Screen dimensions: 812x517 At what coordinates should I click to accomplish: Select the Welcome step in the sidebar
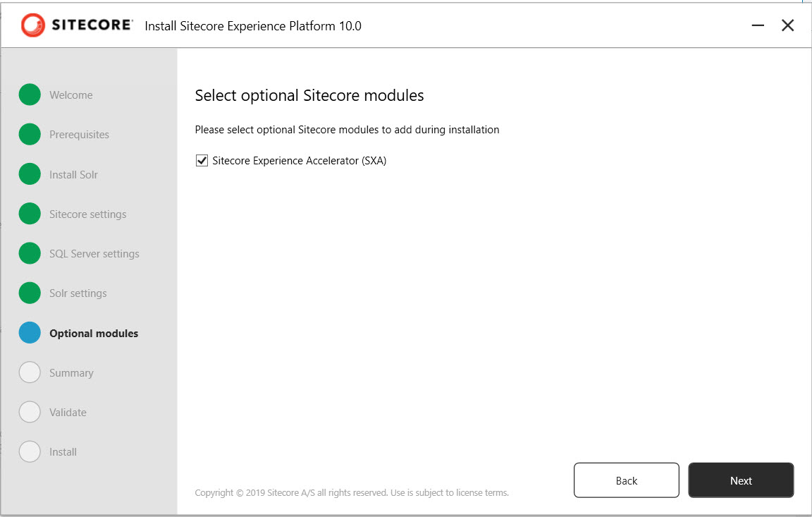tap(71, 95)
